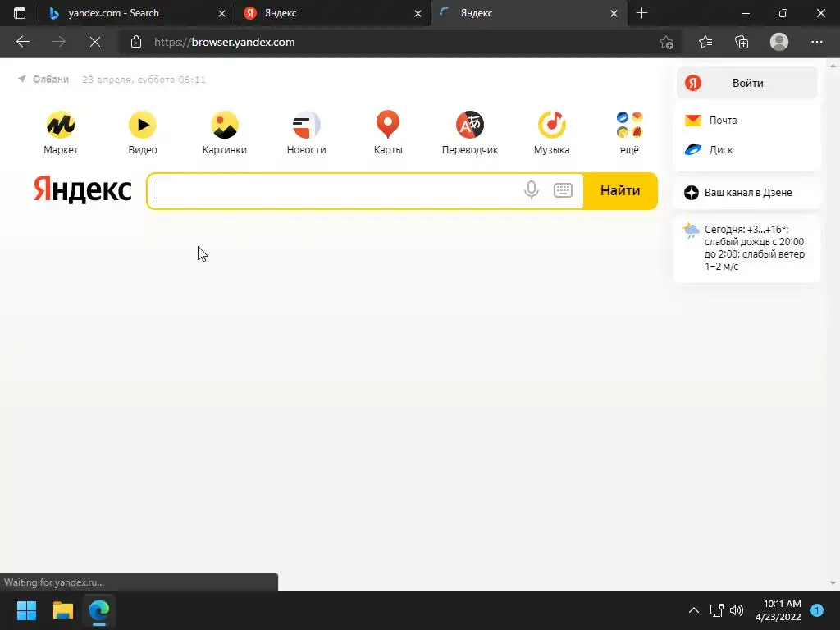Image resolution: width=840 pixels, height=630 pixels.
Task: Close the yandex.com - Search tab
Action: (221, 14)
